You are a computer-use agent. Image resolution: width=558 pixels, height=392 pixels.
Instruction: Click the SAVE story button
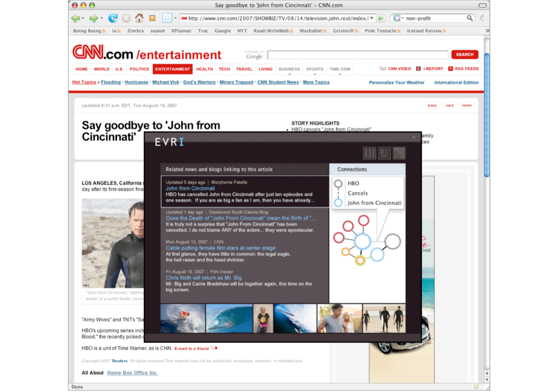[x=450, y=105]
